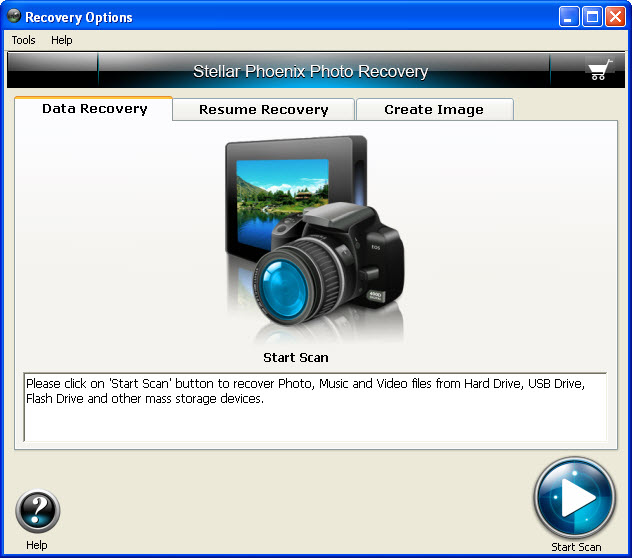Open the Help menu in menu bar

[62, 40]
